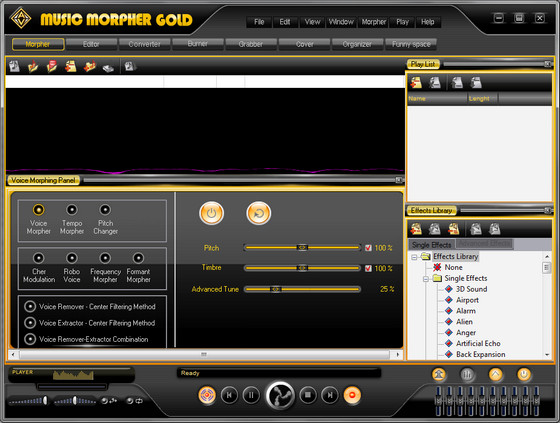This screenshot has width=560, height=423.
Task: Click the first icon in Effects Library toolbar
Action: [416, 229]
